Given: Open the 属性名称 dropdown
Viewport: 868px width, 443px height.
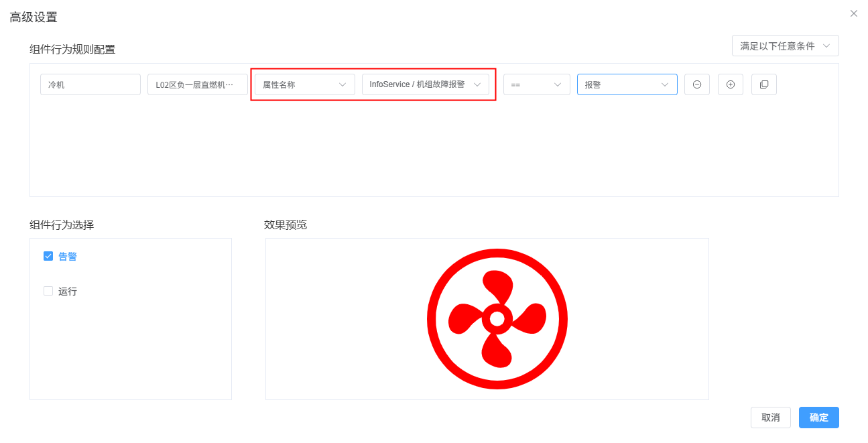Looking at the screenshot, I should [x=305, y=84].
